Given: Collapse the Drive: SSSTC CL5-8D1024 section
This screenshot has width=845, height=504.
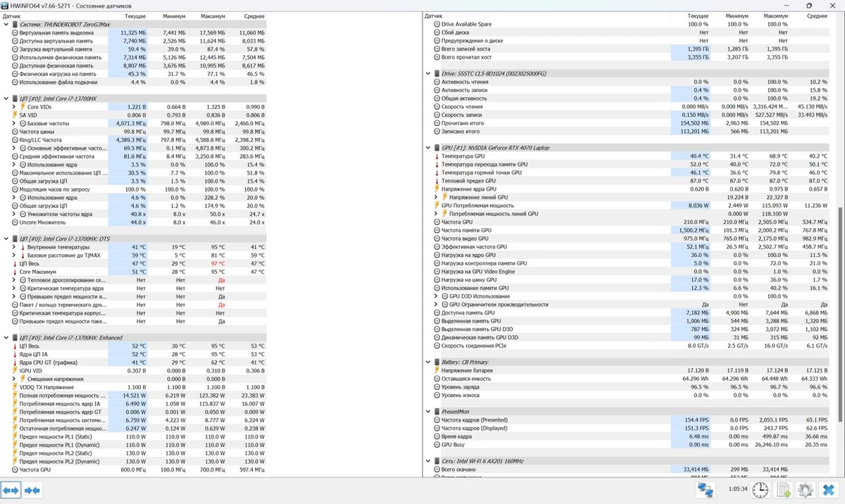Looking at the screenshot, I should tap(428, 74).
